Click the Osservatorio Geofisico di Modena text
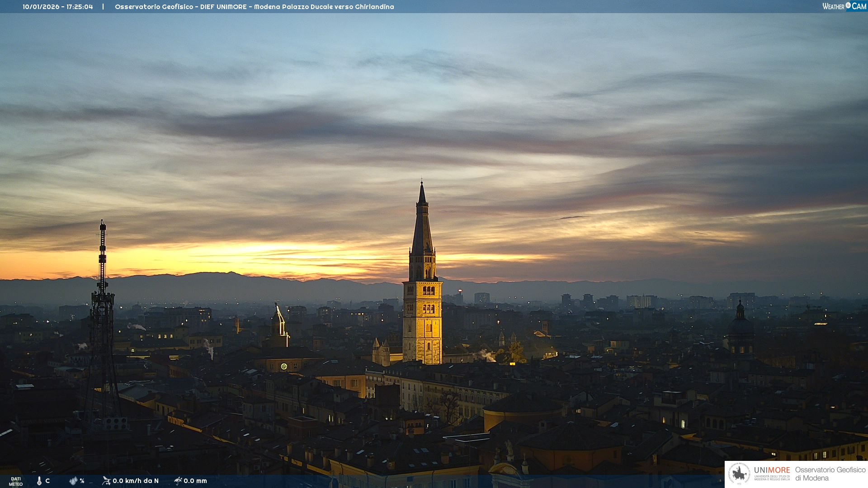This screenshot has width=868, height=488. [830, 474]
